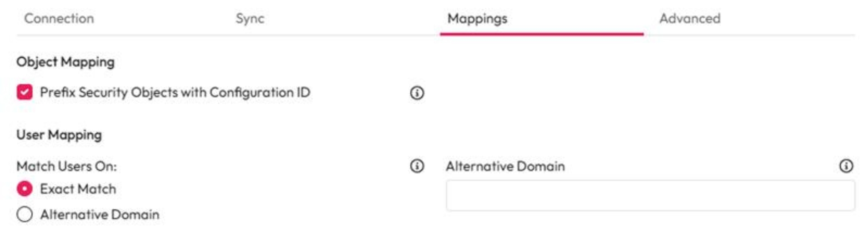Go to the Advanced tab
Viewport: 868px width, 238px height.
tap(689, 19)
